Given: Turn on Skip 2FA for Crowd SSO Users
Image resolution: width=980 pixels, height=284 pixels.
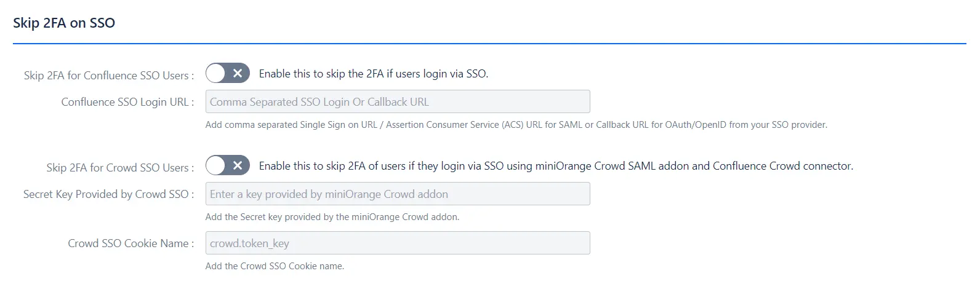Looking at the screenshot, I should coord(227,166).
